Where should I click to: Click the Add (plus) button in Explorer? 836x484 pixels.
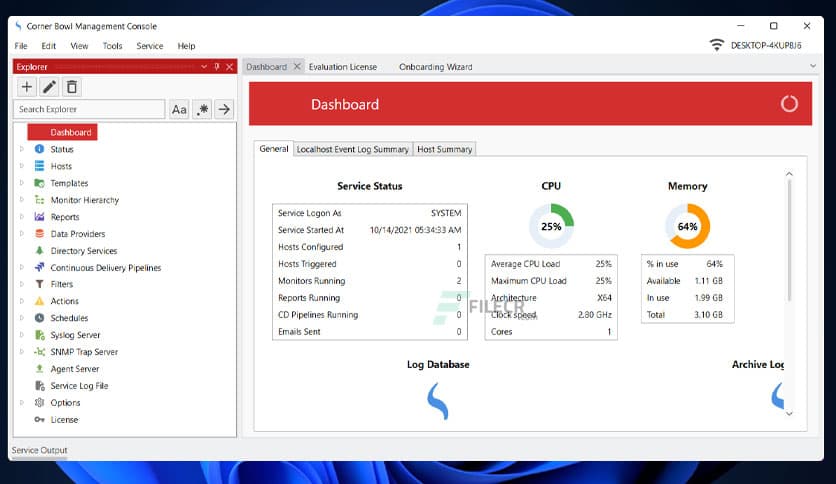point(26,87)
